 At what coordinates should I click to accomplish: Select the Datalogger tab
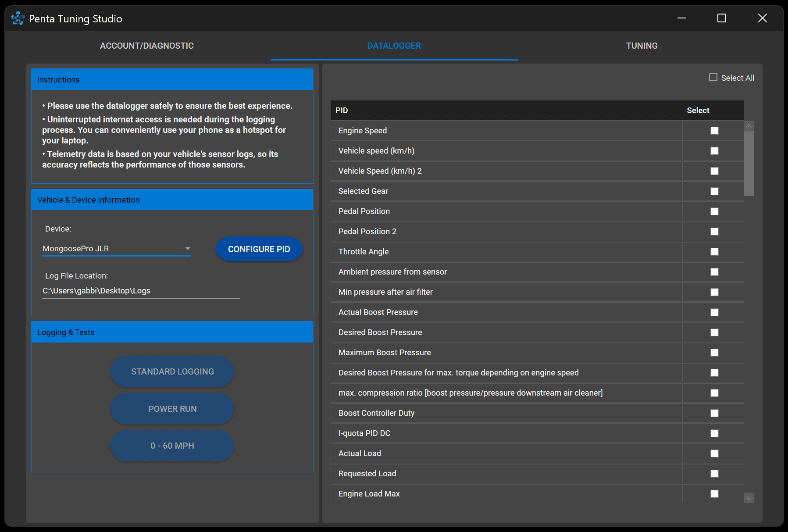(394, 46)
